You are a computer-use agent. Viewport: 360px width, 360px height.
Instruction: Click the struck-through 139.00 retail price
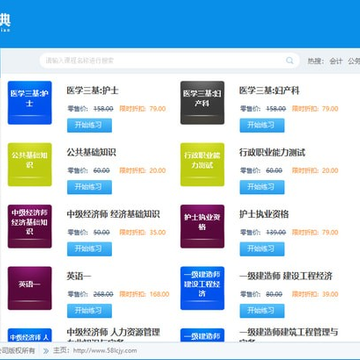(x=276, y=232)
